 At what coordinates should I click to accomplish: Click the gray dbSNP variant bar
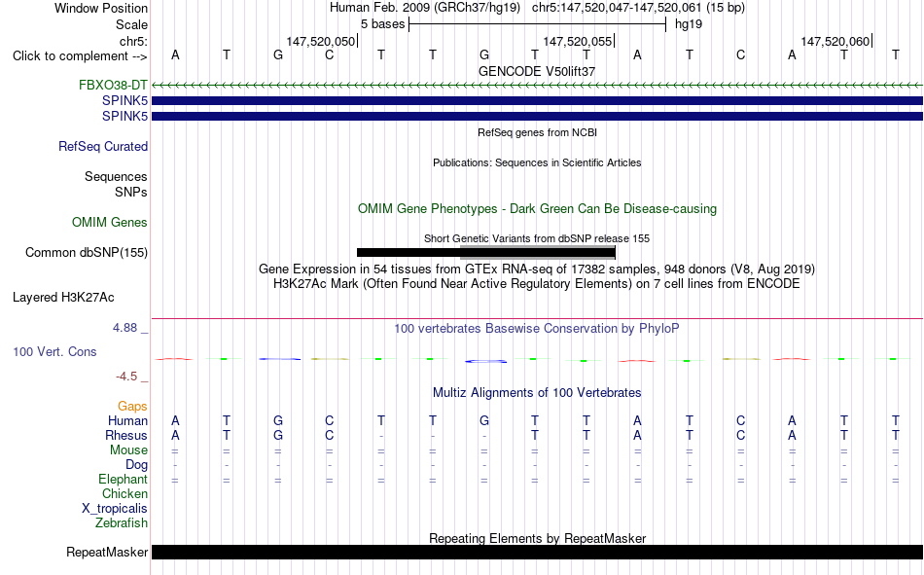coord(538,252)
